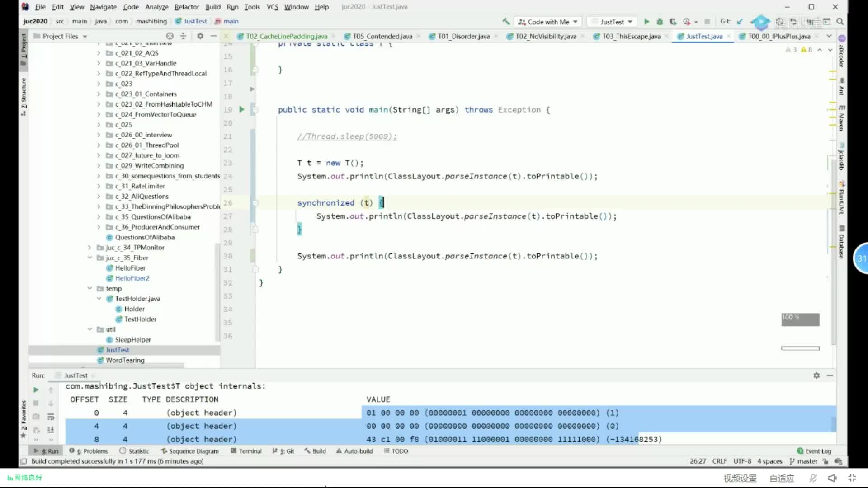The height and width of the screenshot is (488, 868).
Task: Select WordTearing in project tree
Action: pyautogui.click(x=125, y=360)
